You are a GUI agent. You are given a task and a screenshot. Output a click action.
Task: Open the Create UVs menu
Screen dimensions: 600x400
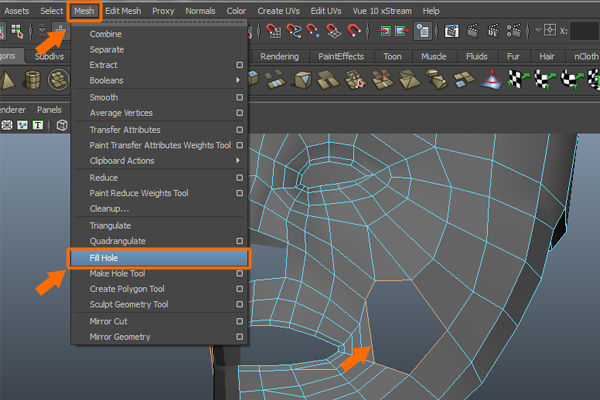coord(279,10)
